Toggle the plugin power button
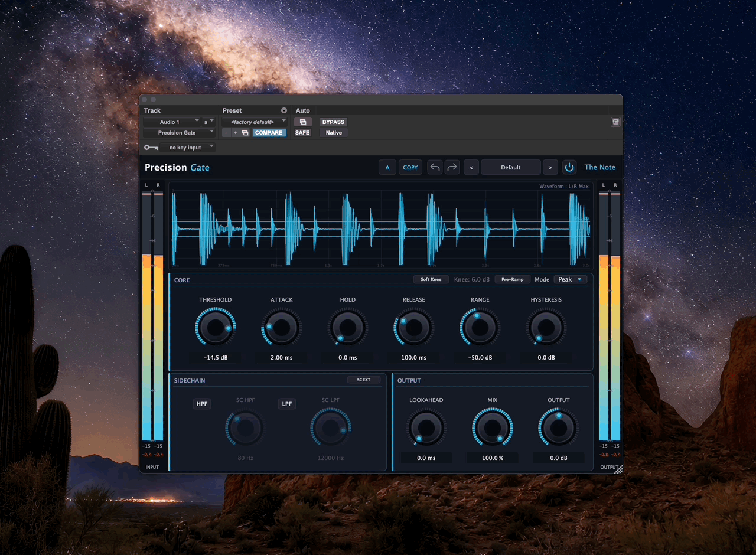 [569, 167]
